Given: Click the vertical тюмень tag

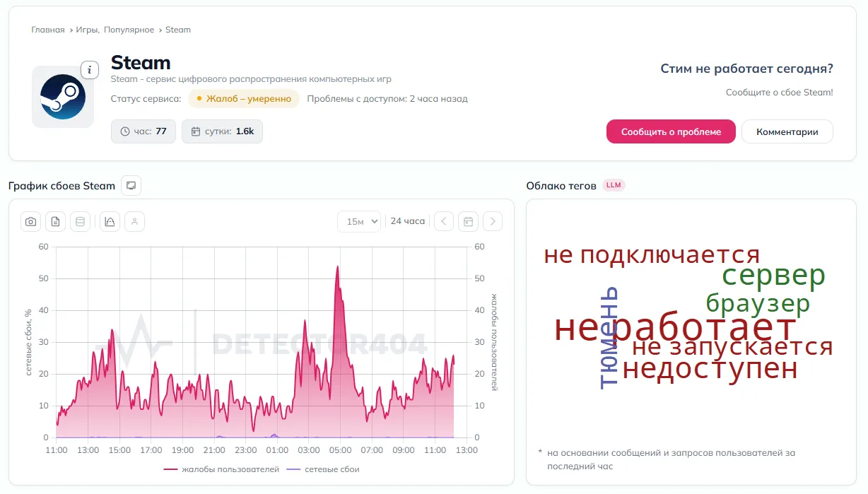Looking at the screenshot, I should coord(609,336).
